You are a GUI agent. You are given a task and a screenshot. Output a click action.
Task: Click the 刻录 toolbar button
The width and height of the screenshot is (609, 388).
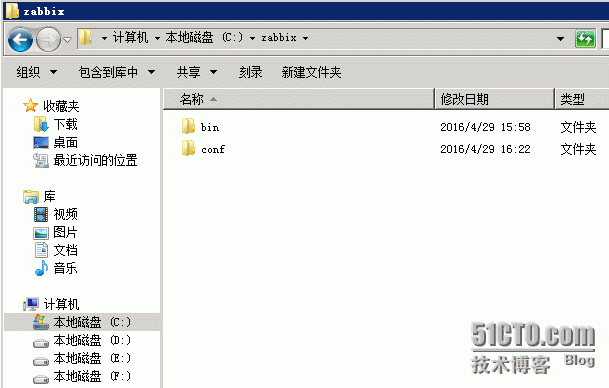pos(251,72)
